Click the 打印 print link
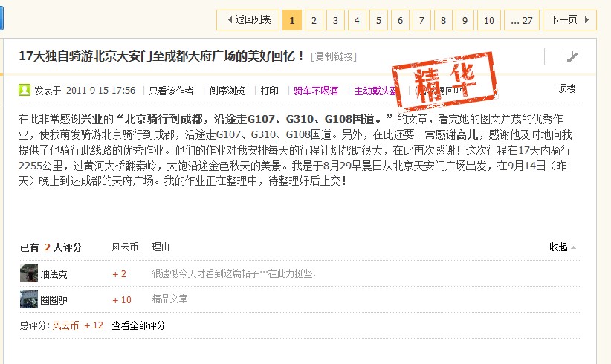611x364 pixels. 270,91
